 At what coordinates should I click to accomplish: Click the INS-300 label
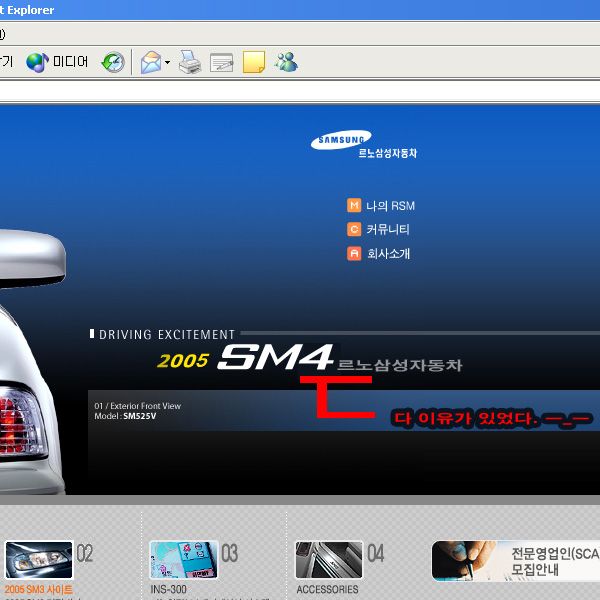coord(168,590)
